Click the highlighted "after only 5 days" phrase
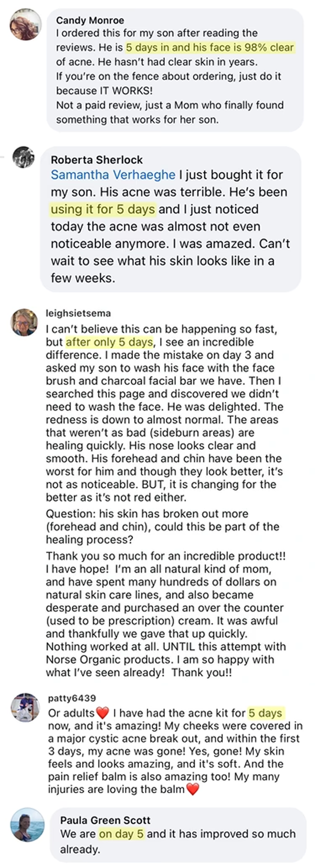The height and width of the screenshot is (868, 315). click(x=109, y=342)
